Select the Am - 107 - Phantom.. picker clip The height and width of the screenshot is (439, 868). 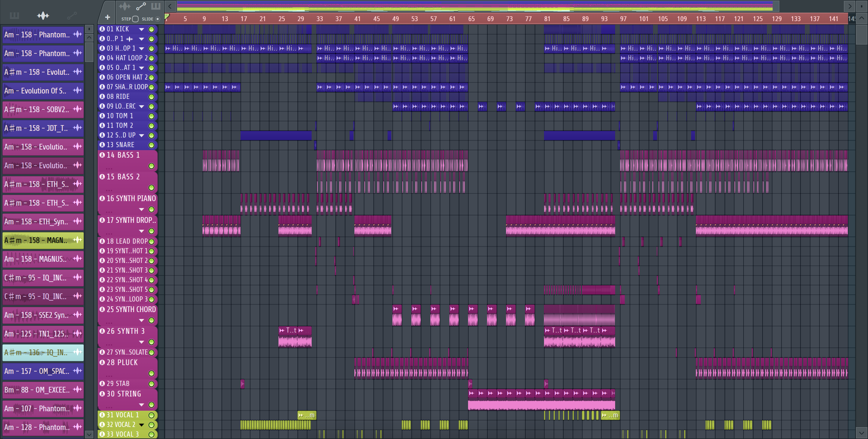pos(43,408)
